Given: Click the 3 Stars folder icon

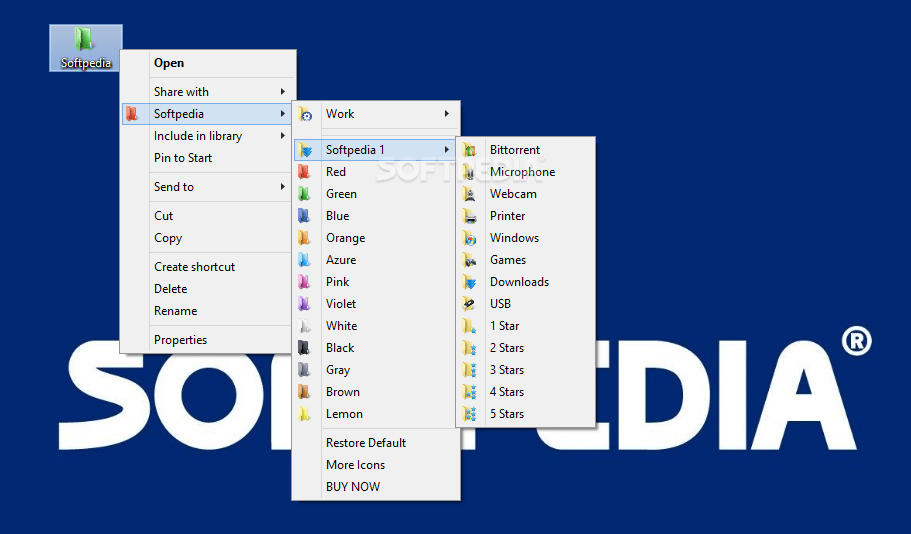Looking at the screenshot, I should 469,370.
